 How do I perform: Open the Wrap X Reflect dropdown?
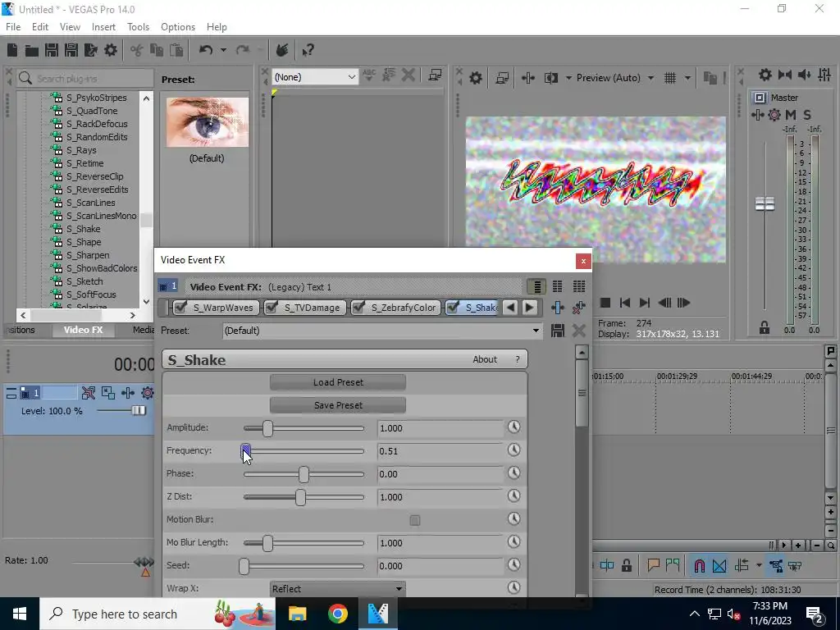[337, 589]
